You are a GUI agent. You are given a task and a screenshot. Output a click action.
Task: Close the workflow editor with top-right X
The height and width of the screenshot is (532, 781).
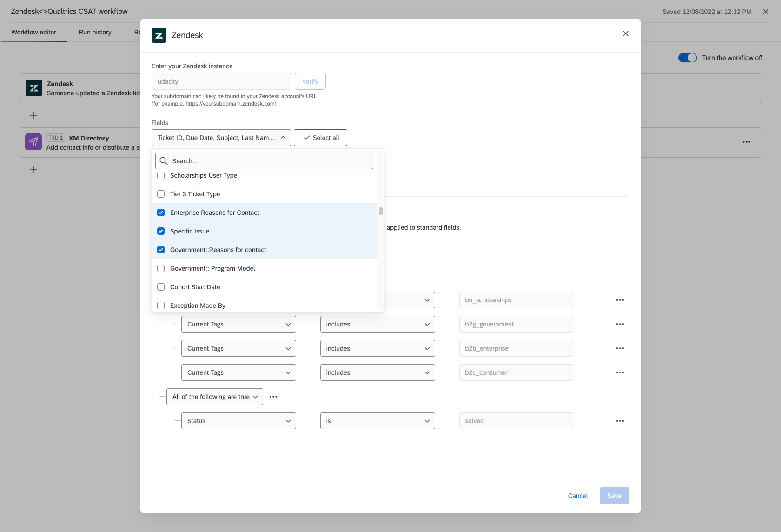point(766,12)
